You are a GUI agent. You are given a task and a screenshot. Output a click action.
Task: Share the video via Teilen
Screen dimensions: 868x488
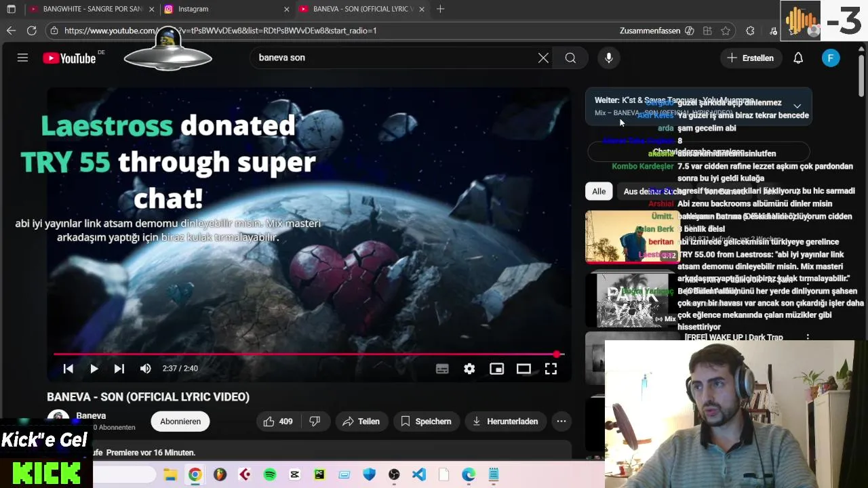coord(361,421)
